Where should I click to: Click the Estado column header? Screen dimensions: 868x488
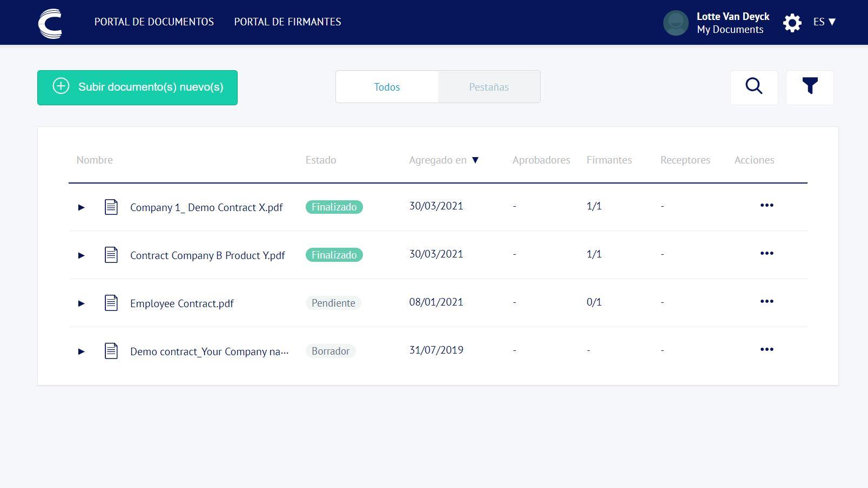[x=321, y=160]
